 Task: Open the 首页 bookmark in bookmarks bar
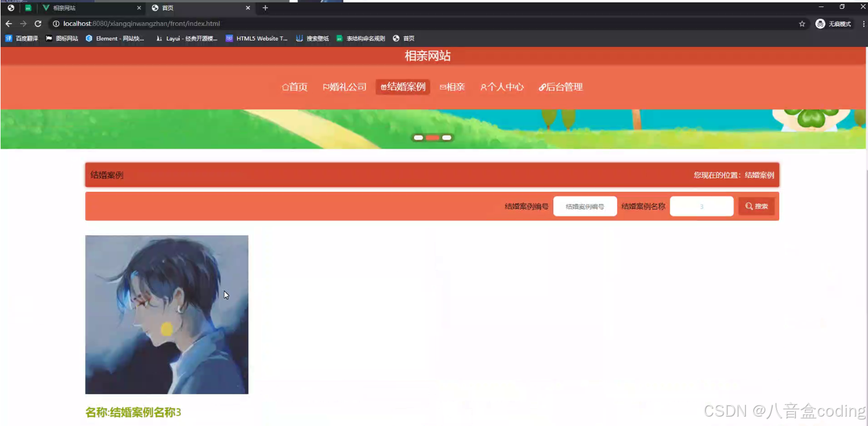pyautogui.click(x=403, y=39)
